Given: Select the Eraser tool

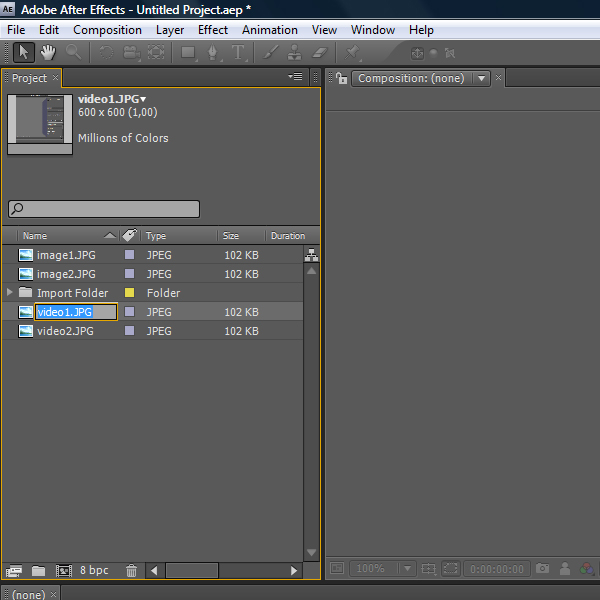Looking at the screenshot, I should point(320,52).
